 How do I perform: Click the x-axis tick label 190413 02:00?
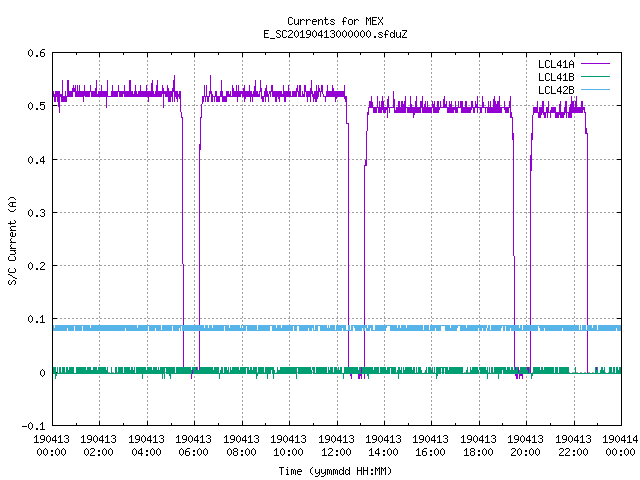pos(98,446)
